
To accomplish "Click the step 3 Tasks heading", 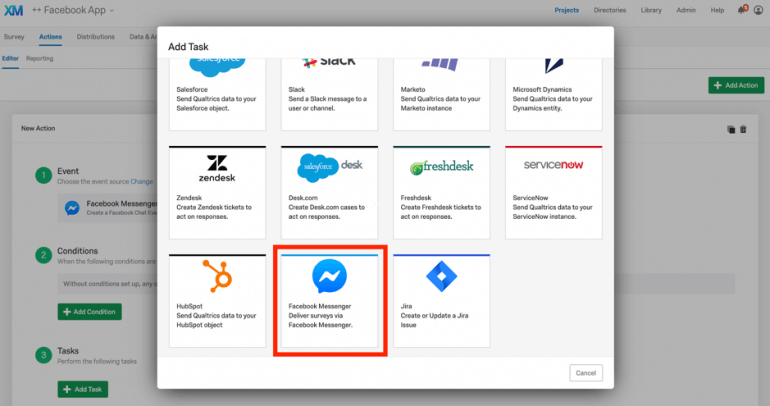I will 68,351.
